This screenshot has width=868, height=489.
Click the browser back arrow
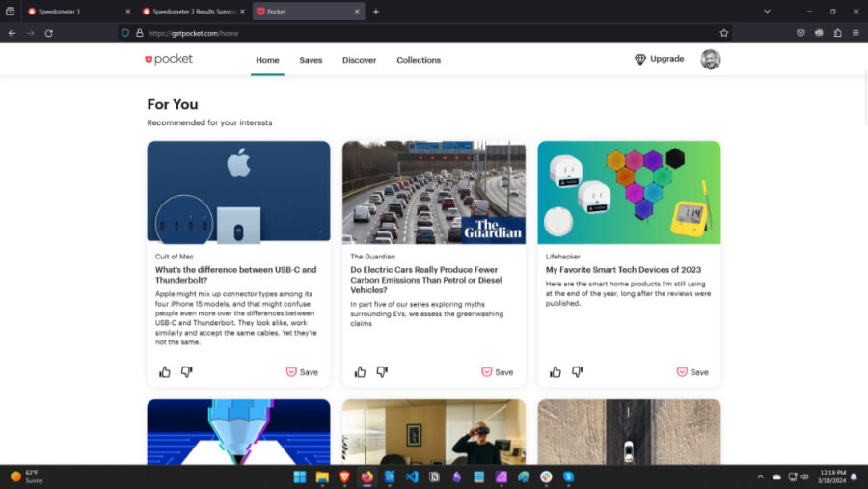point(13,33)
